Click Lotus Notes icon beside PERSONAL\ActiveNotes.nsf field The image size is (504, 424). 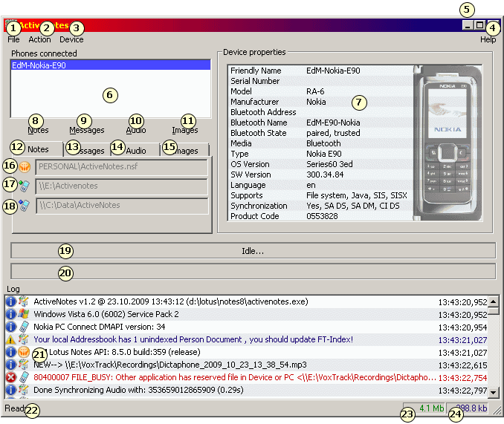click(x=25, y=167)
